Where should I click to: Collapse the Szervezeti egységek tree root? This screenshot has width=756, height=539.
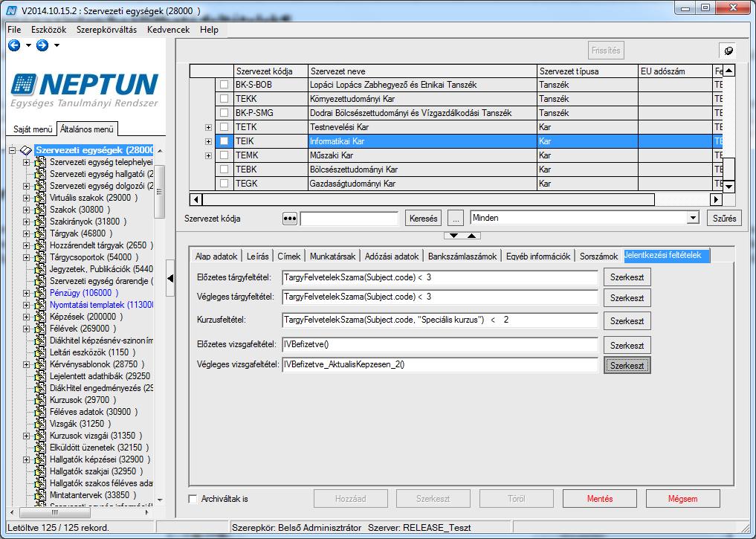[x=13, y=150]
